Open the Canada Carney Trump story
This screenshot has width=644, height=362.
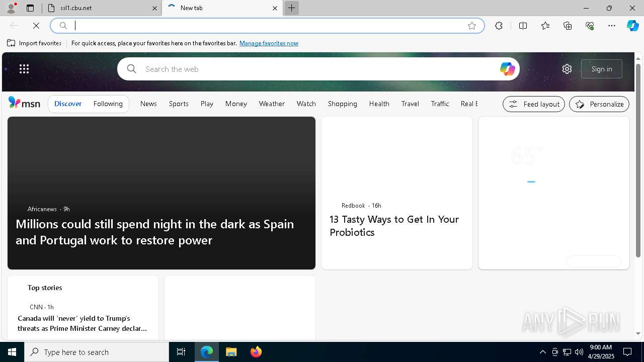tap(83, 323)
